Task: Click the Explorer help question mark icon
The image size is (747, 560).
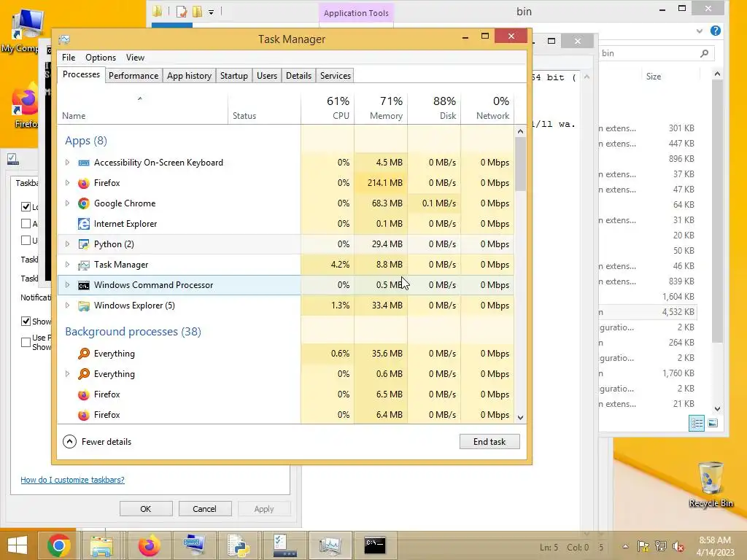Action: click(715, 31)
